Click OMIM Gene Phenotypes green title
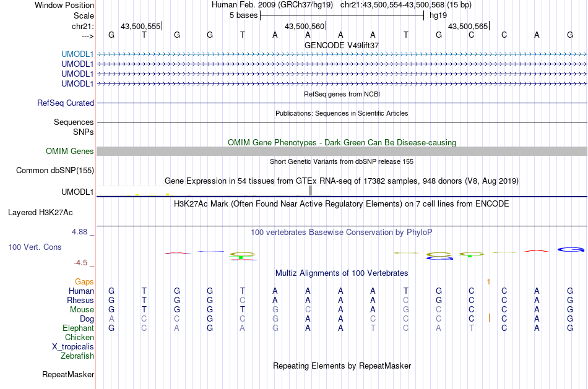This screenshot has width=588, height=389. pyautogui.click(x=342, y=142)
